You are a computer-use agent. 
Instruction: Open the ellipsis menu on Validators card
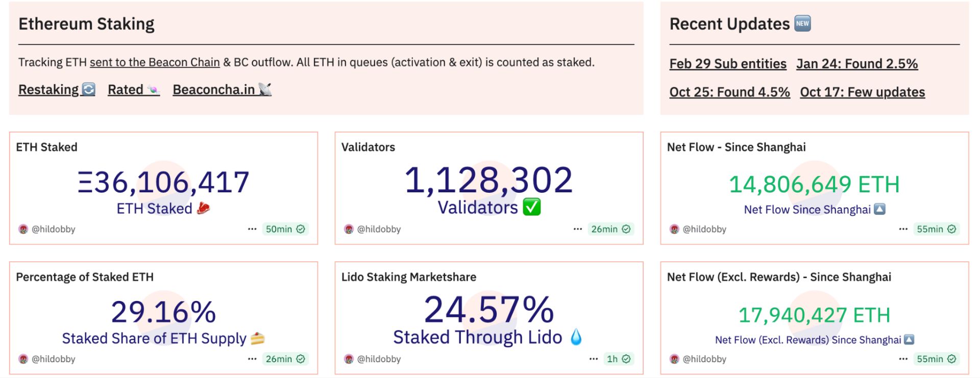578,229
